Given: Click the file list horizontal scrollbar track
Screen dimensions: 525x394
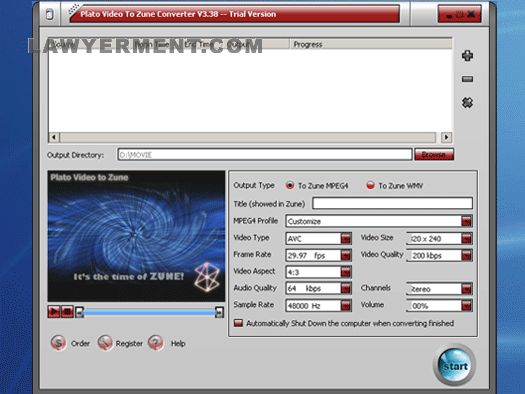Looking at the screenshot, I should [x=248, y=137].
